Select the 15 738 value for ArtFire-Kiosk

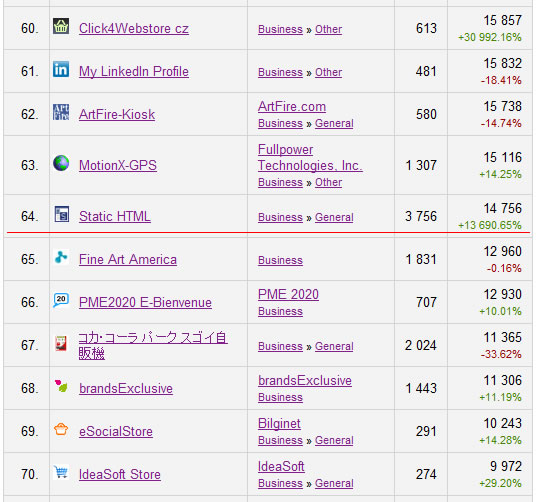click(x=502, y=106)
